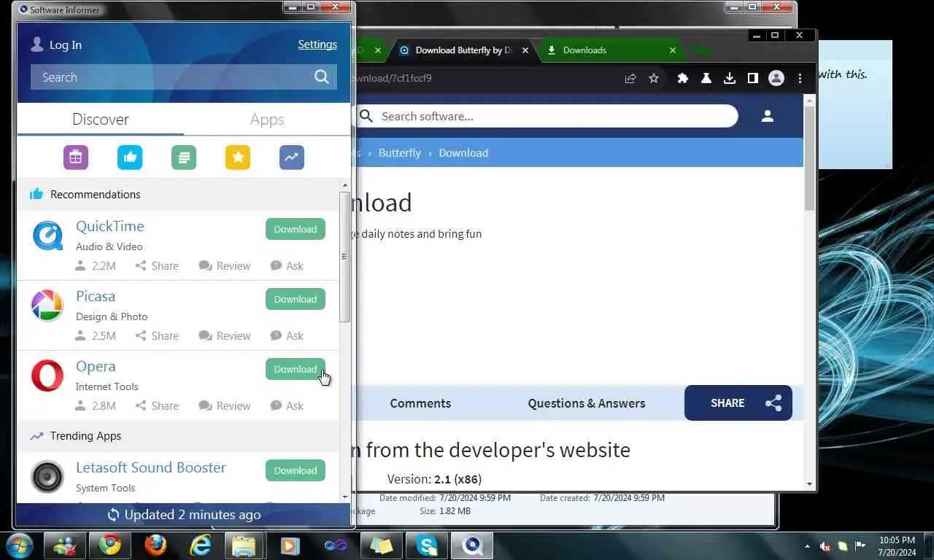Click the Chrome Labs flask icon
934x560 pixels.
coord(706,78)
